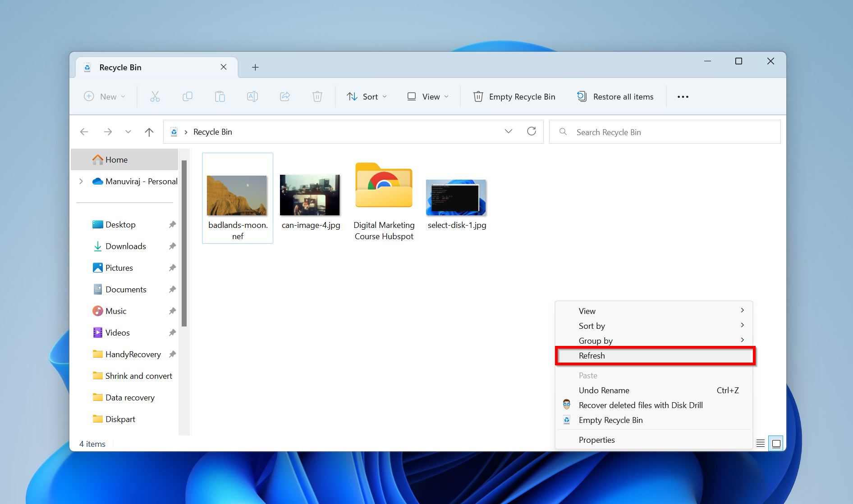Click the Search Recycle Bin field
Viewport: 853px width, 504px height.
[x=665, y=132]
